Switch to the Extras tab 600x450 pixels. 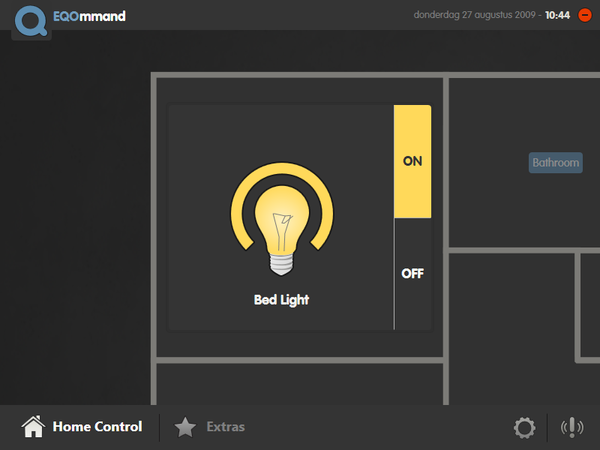[x=210, y=427]
